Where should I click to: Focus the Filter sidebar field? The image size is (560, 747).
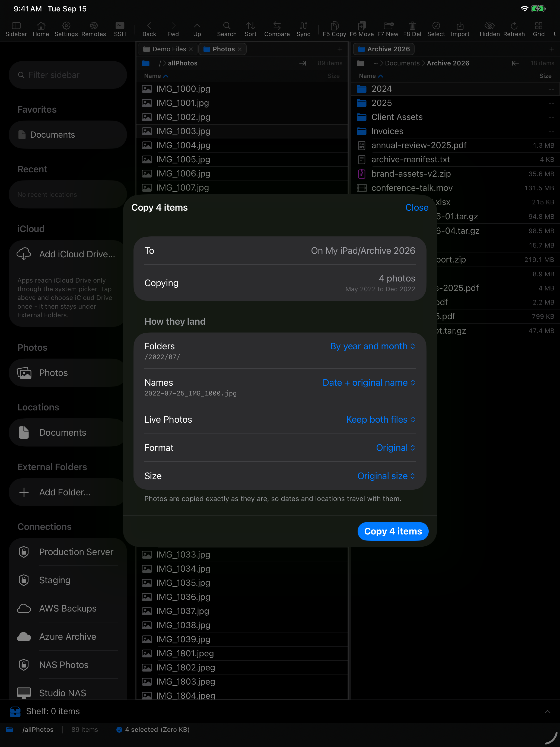[x=68, y=75]
